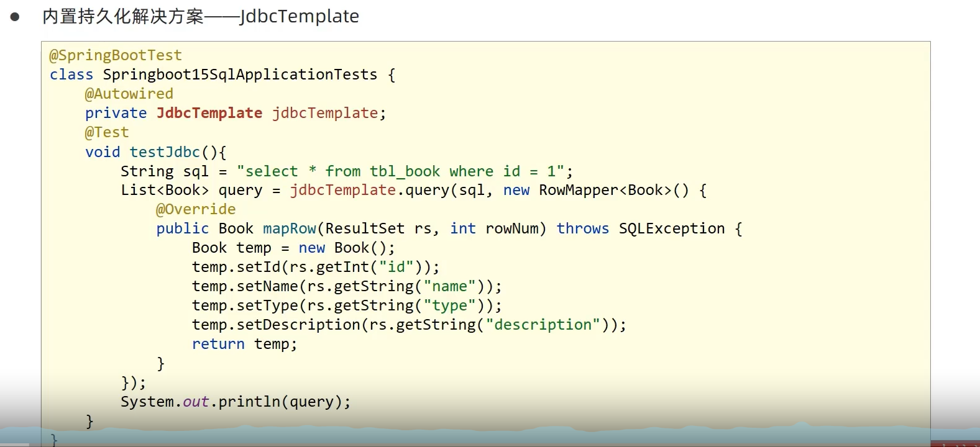The image size is (980, 447).
Task: Click the "class" keyword
Action: click(71, 74)
